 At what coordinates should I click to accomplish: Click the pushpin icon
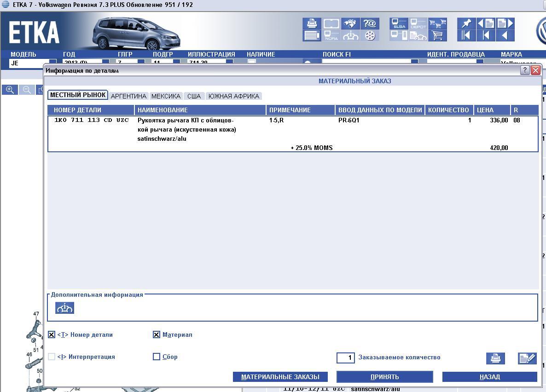466,23
